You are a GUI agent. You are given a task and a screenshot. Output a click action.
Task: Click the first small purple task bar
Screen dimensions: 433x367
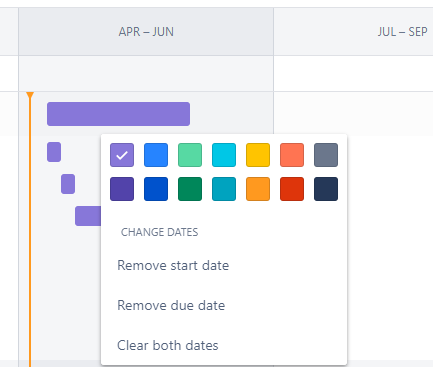tap(54, 152)
